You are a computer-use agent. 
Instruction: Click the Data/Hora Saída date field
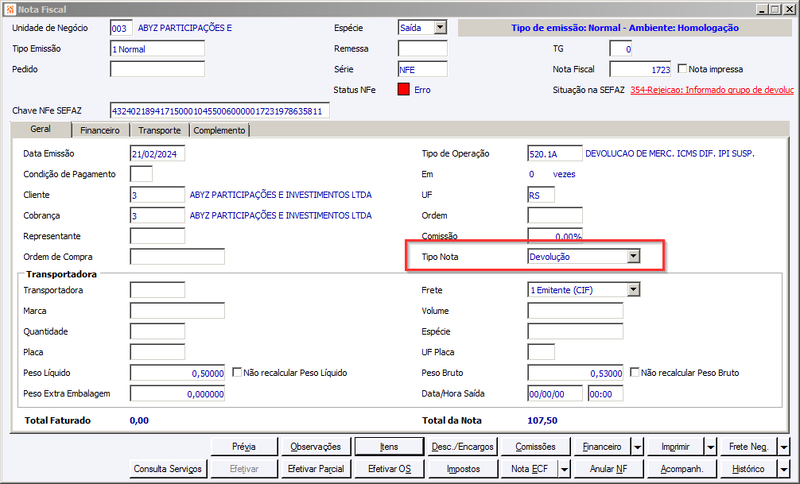tap(555, 394)
